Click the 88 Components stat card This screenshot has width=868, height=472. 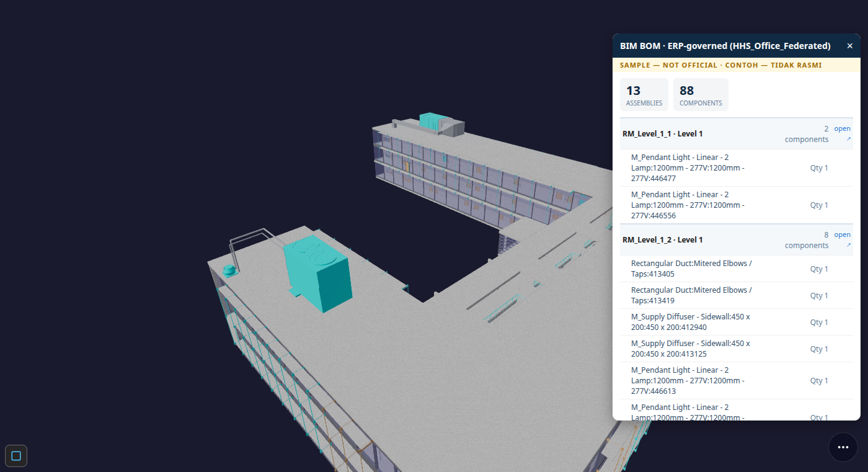pos(701,95)
